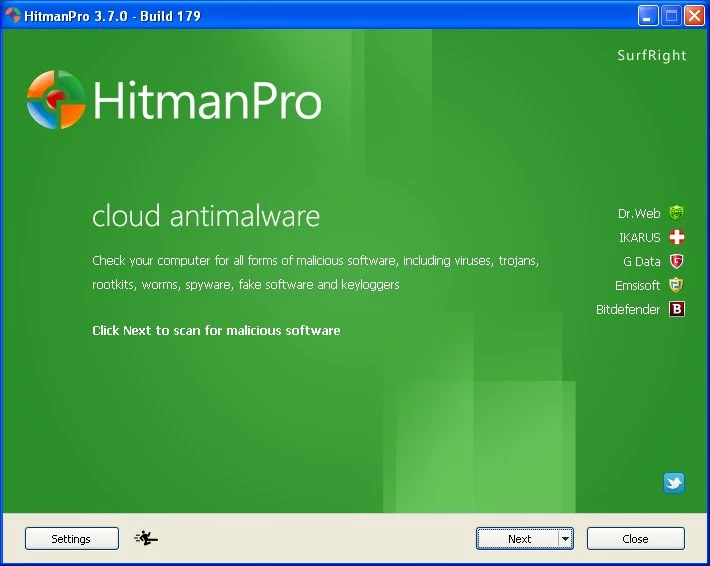Open the Twitter bird icon

(674, 483)
